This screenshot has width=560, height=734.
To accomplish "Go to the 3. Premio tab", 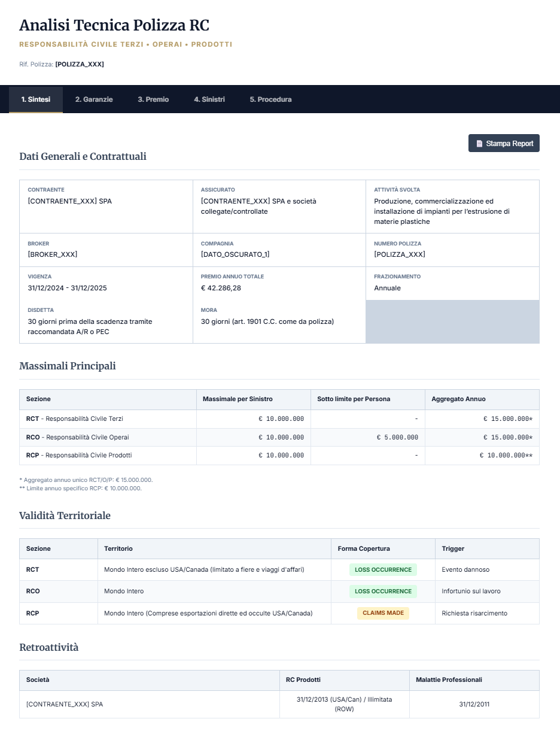I will [x=153, y=99].
